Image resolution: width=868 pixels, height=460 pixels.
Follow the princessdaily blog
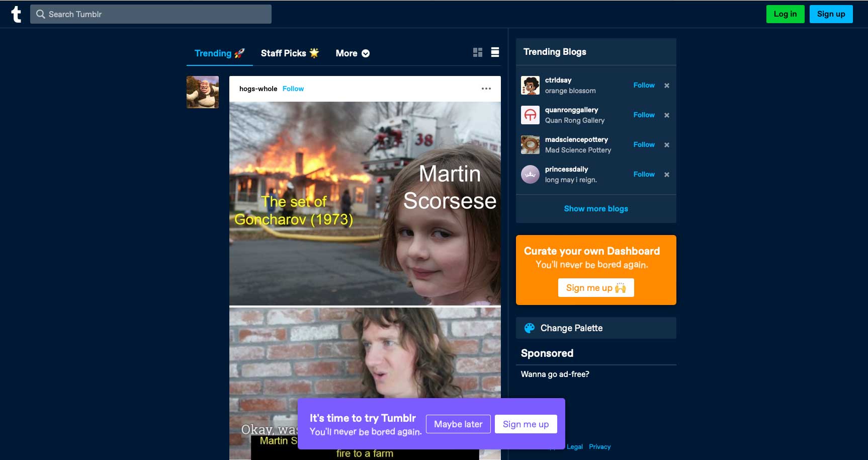(x=644, y=174)
